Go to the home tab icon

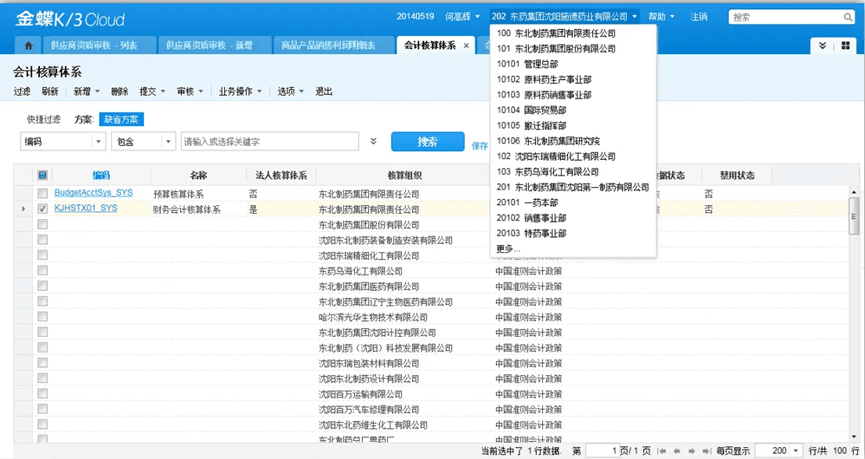tap(29, 45)
